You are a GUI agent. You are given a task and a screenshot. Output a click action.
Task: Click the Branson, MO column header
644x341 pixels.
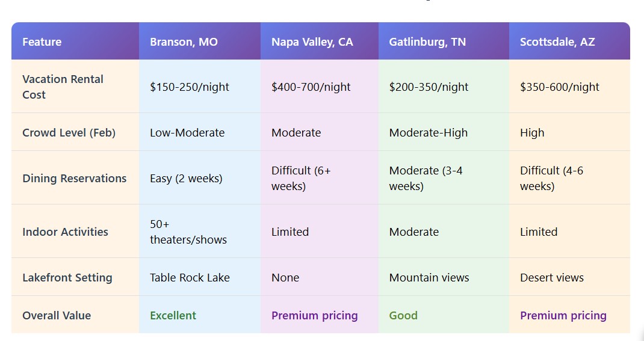pyautogui.click(x=184, y=42)
